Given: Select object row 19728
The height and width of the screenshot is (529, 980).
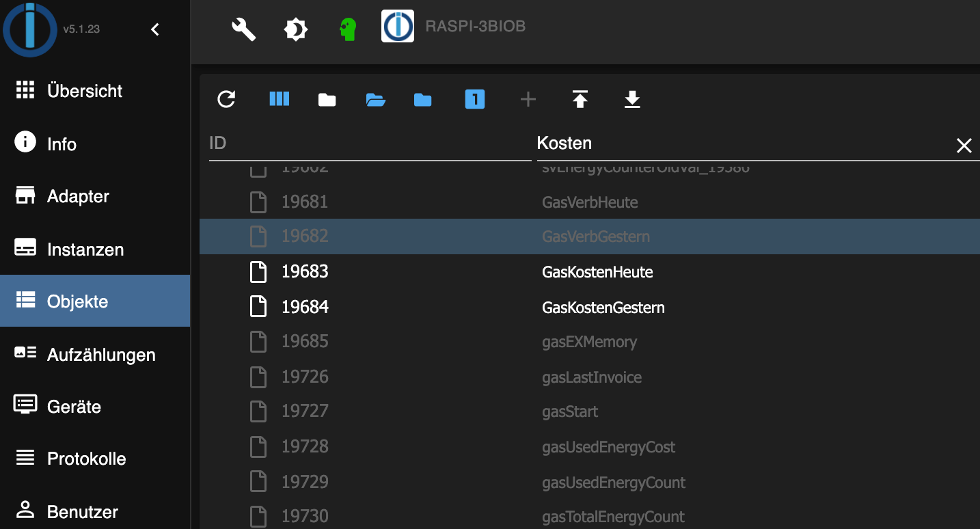Looking at the screenshot, I should (590, 447).
